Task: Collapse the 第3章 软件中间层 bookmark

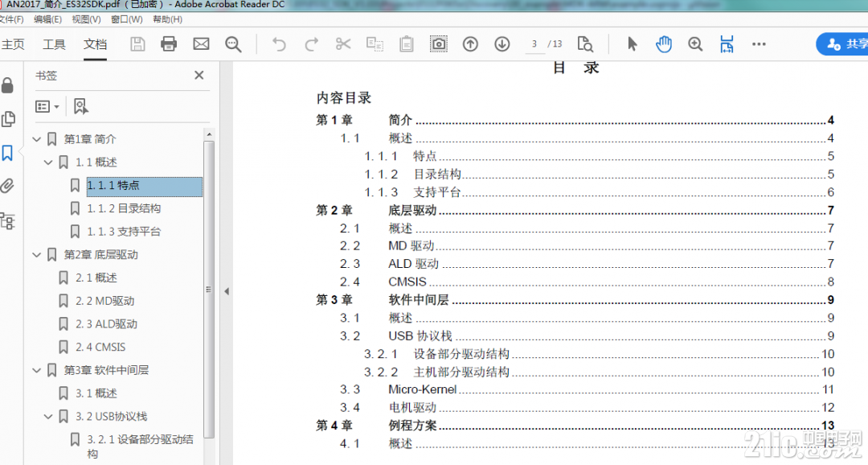Action: tap(37, 370)
